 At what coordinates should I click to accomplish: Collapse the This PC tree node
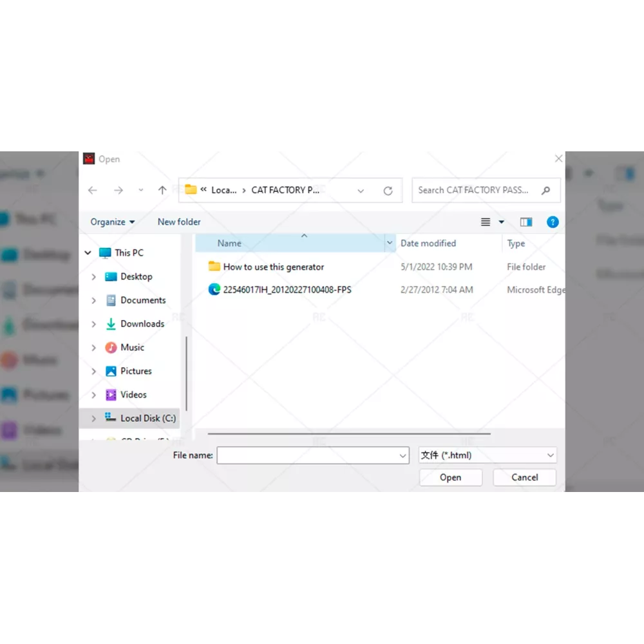[x=88, y=253]
